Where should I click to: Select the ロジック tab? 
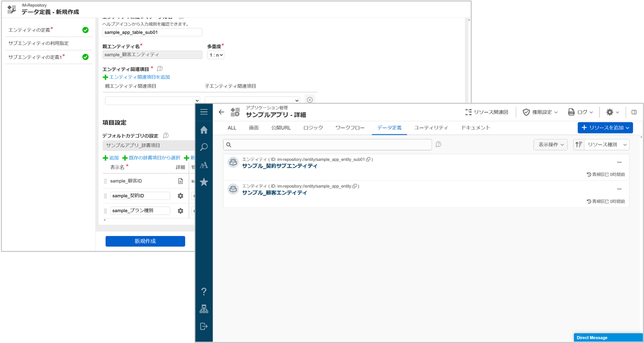tap(313, 128)
